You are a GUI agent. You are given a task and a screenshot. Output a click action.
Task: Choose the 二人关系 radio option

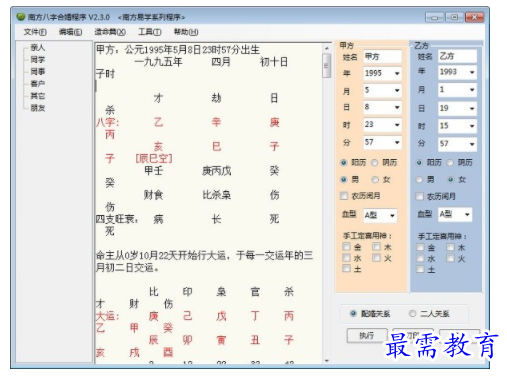point(412,313)
